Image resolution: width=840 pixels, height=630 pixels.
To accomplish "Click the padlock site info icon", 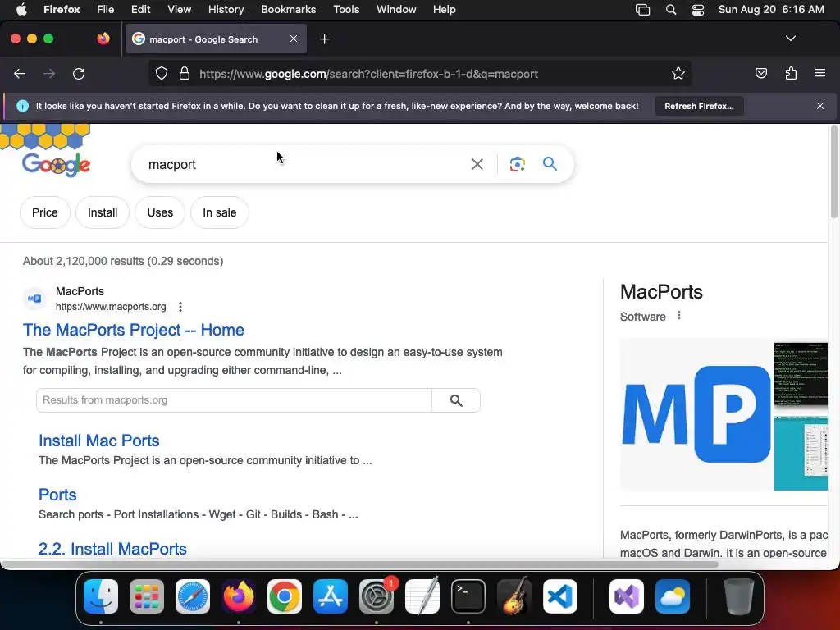I will point(185,74).
